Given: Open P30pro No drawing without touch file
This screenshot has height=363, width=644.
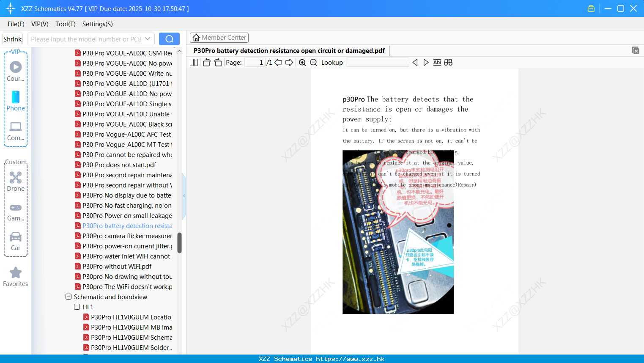Looking at the screenshot, I should click(127, 277).
